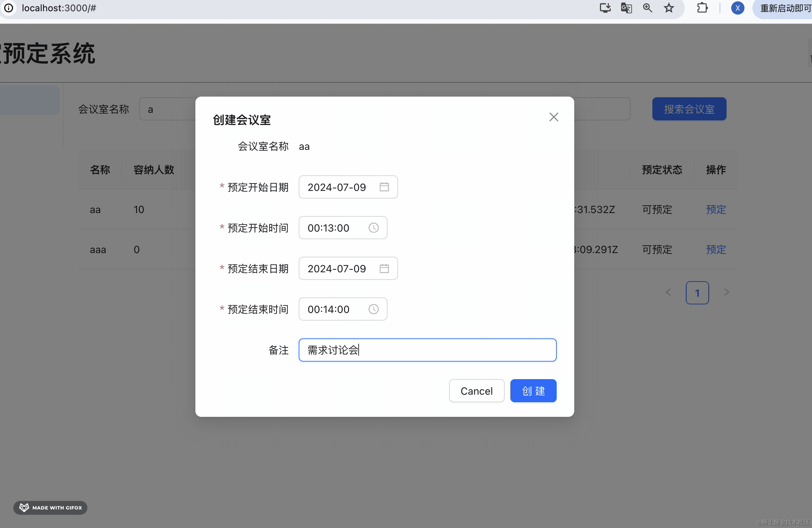The height and width of the screenshot is (528, 812).
Task: Click the next page arrow in pagination
Action: click(726, 292)
